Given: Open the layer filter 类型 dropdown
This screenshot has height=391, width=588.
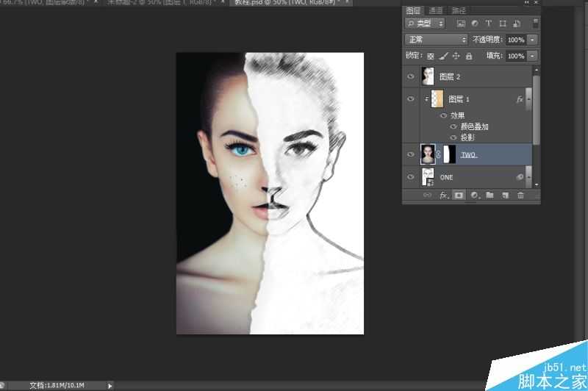Looking at the screenshot, I should point(425,24).
